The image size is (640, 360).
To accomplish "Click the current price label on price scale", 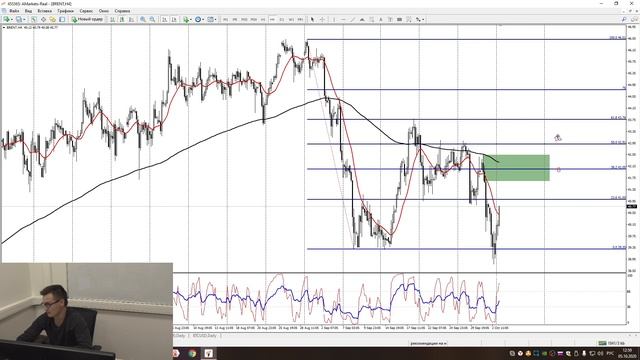I will pos(631,207).
